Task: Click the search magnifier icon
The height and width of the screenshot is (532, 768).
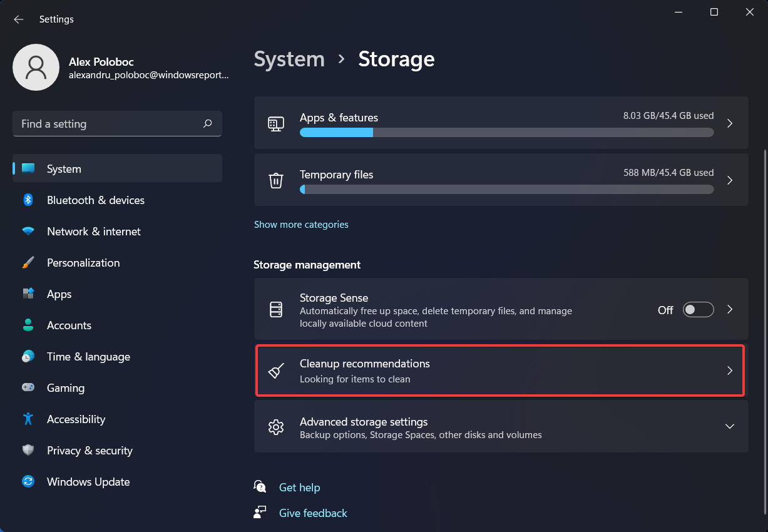Action: [x=208, y=124]
